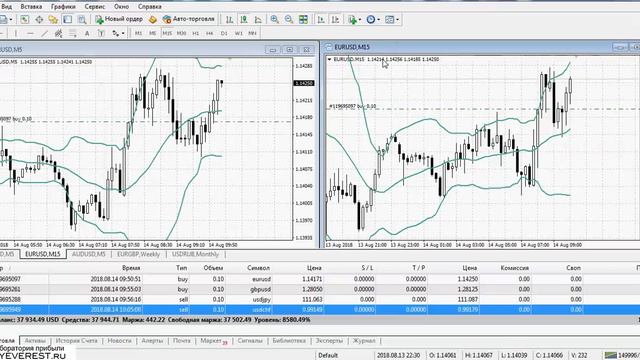Expand the templates dropdown arrow
Screen dimensions: 640x360
pos(397,20)
